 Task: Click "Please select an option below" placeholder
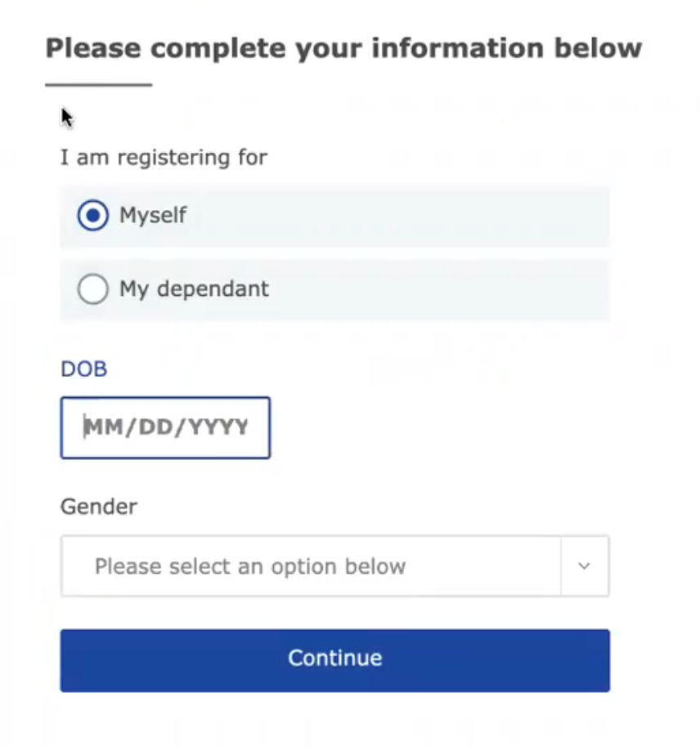click(249, 566)
